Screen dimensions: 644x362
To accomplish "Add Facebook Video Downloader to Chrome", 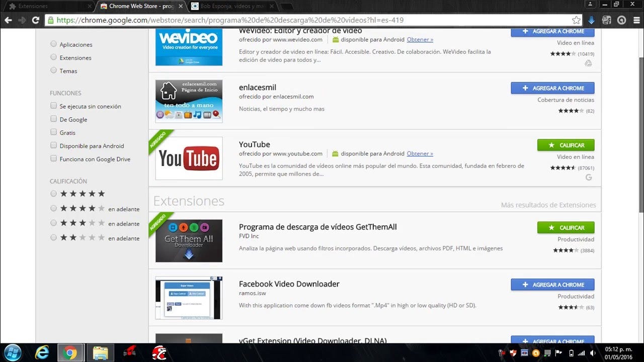I will point(552,285).
